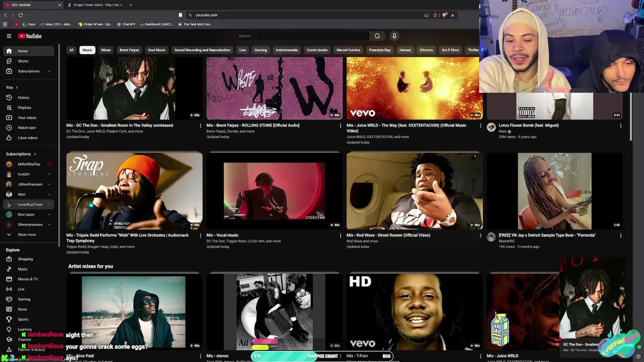Switch to Dragon Tower Game browser tab
The width and height of the screenshot is (644, 362).
[95, 5]
